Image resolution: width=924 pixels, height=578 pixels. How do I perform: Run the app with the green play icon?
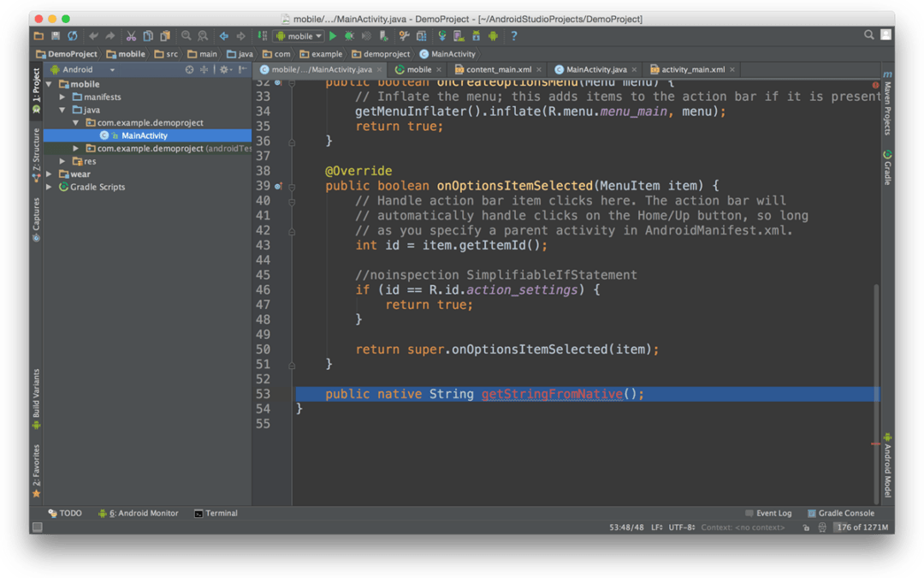tap(333, 36)
